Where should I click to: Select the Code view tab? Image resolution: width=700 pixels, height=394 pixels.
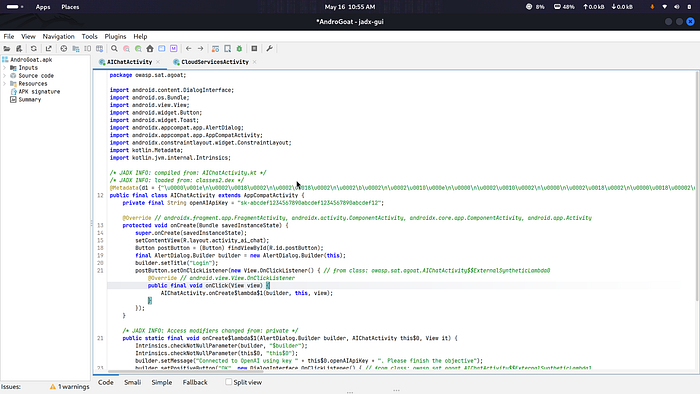coord(106,382)
